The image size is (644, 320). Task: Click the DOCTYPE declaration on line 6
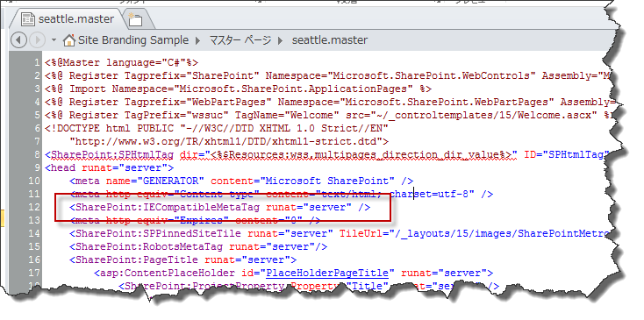tap(217, 128)
